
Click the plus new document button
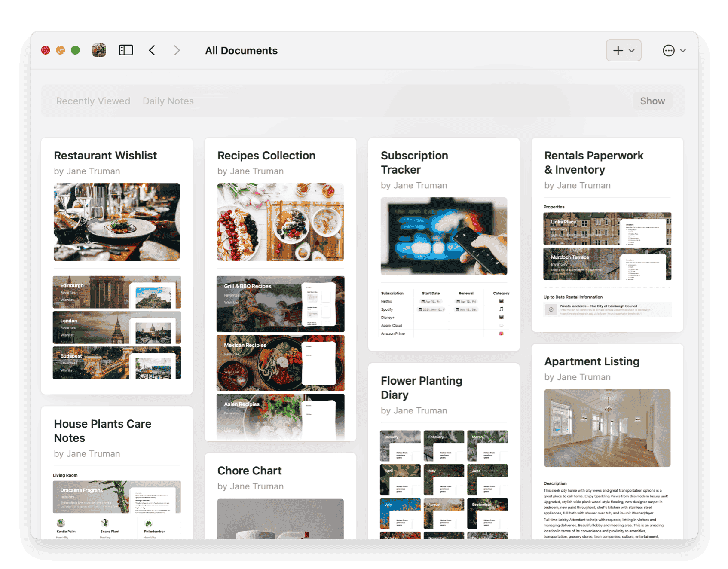(x=618, y=50)
